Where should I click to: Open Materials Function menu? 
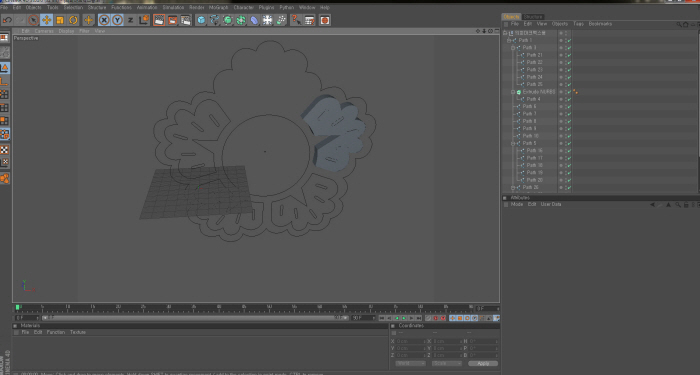[56, 332]
